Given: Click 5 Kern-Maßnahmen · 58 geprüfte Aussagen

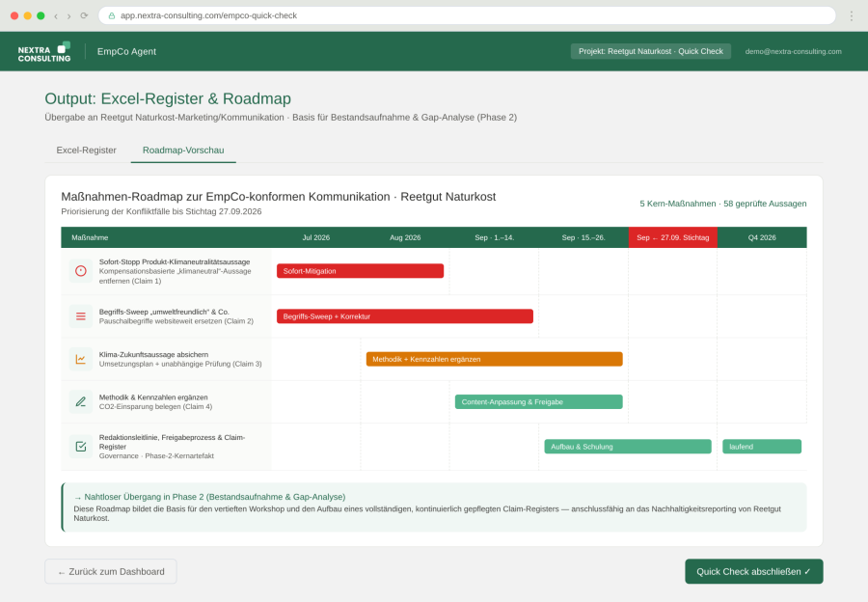Looking at the screenshot, I should tap(723, 204).
